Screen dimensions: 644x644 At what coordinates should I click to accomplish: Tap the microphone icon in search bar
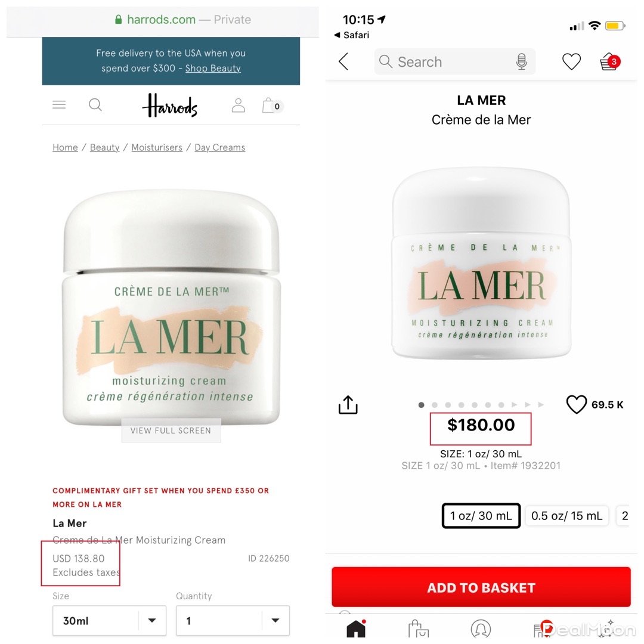click(x=522, y=61)
